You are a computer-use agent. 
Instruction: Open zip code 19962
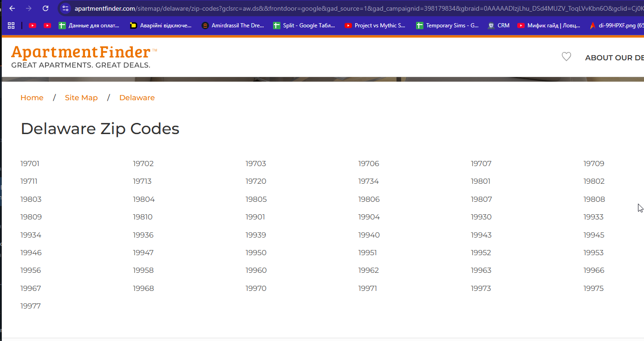pos(368,270)
